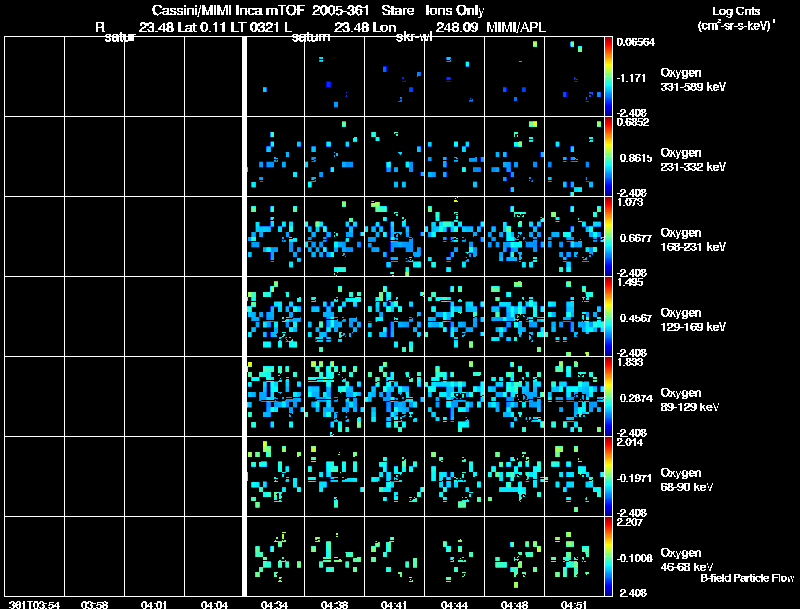Click the -0.1971 color scale value
Image resolution: width=800 pixels, height=609 pixels.
(634, 478)
